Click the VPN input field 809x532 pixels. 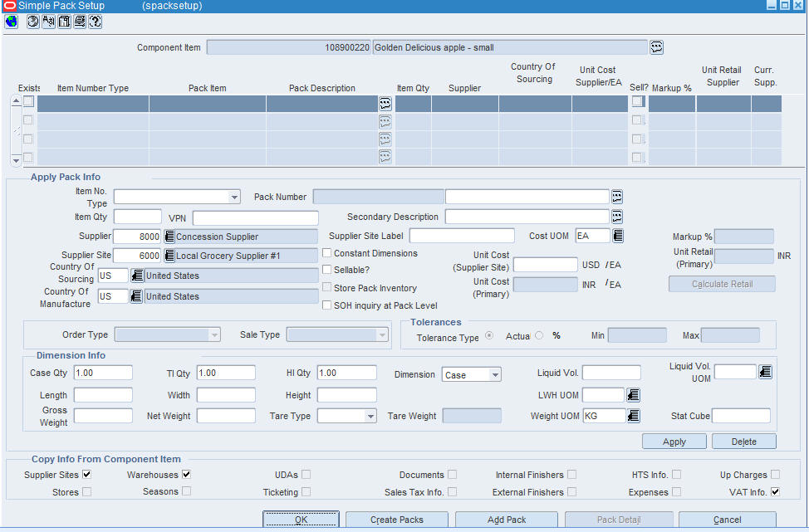coord(255,217)
